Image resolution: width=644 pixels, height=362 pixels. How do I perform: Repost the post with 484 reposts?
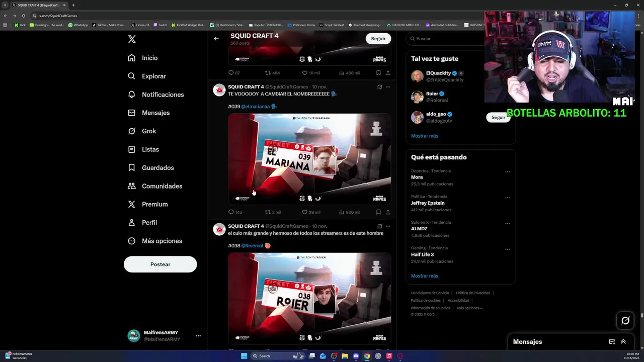coord(272,73)
